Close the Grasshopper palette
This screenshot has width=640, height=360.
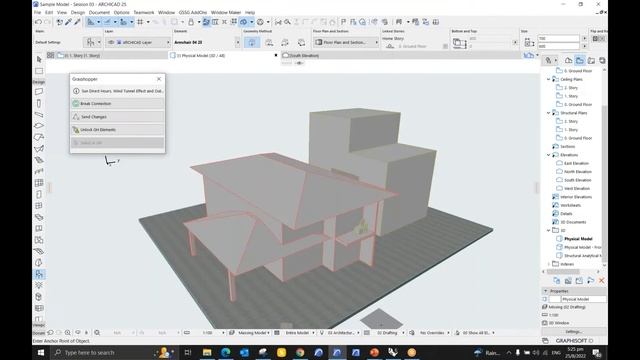click(x=159, y=79)
